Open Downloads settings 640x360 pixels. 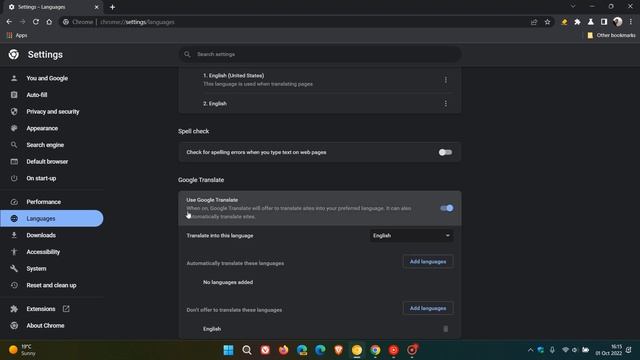(x=41, y=235)
